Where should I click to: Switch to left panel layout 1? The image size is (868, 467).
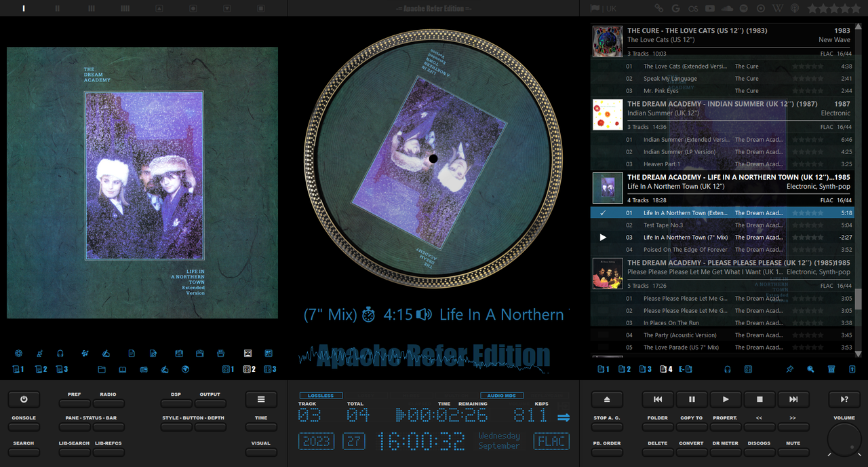point(18,369)
